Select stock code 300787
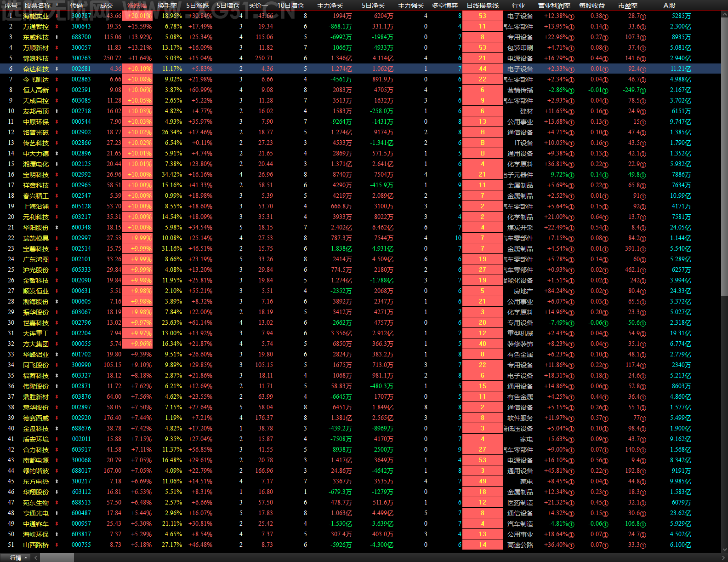The height and width of the screenshot is (562, 728). (x=81, y=16)
